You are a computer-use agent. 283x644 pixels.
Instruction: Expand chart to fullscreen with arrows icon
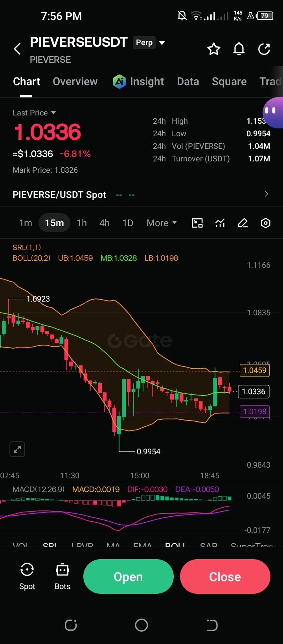pyautogui.click(x=17, y=449)
